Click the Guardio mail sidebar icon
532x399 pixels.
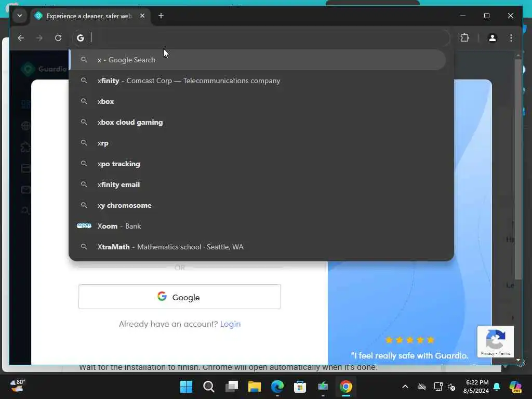tap(26, 190)
